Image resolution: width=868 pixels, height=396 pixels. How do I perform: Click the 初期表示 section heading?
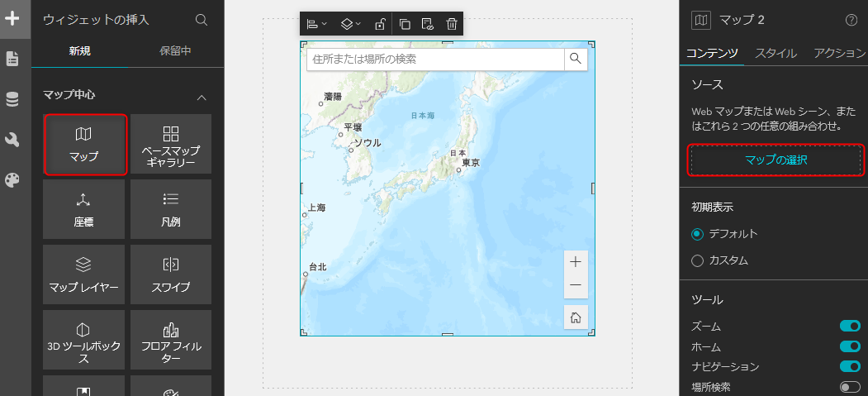tap(713, 208)
